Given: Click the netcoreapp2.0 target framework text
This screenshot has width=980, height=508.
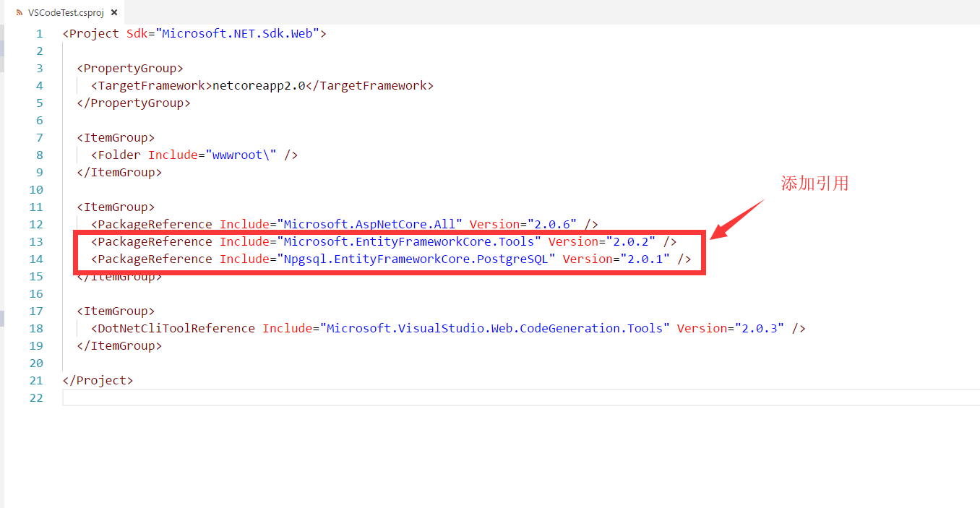Looking at the screenshot, I should click(x=259, y=86).
